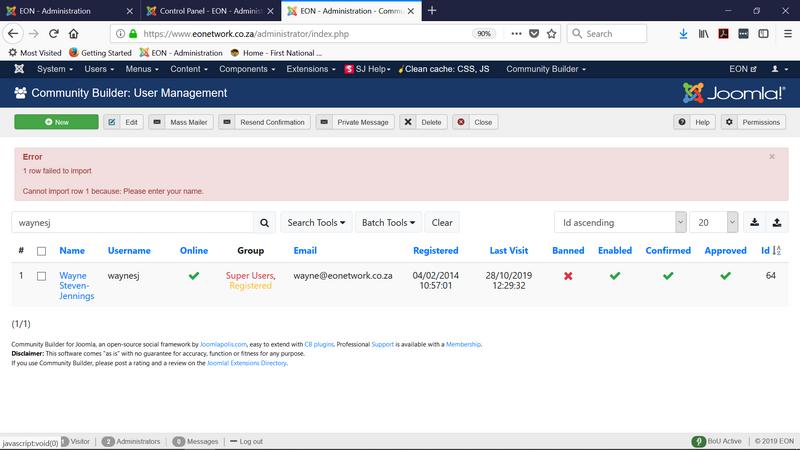Open site info icon in address bar

pyautogui.click(x=120, y=34)
